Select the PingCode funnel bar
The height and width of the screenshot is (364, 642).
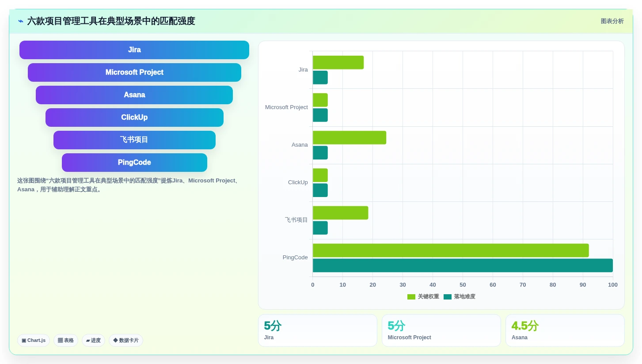point(134,163)
